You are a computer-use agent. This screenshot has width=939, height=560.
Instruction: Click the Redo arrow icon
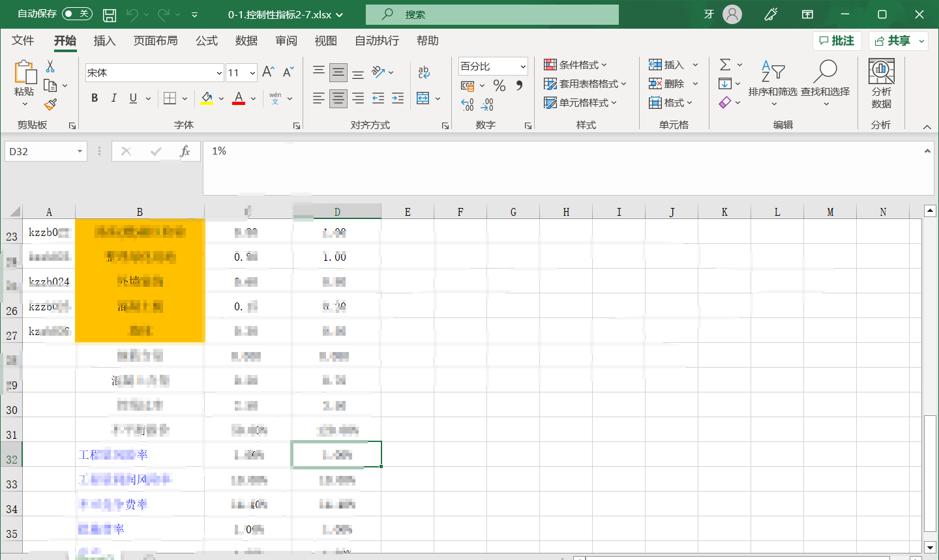tap(164, 14)
